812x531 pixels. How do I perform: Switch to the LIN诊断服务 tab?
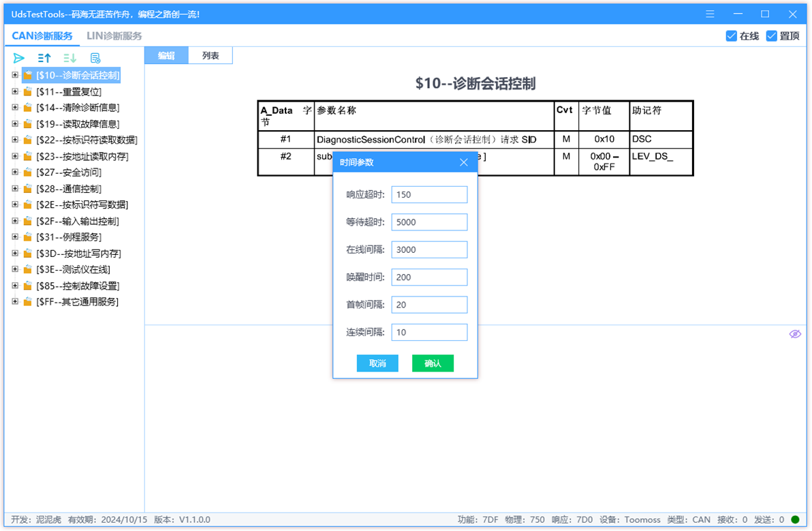[113, 36]
